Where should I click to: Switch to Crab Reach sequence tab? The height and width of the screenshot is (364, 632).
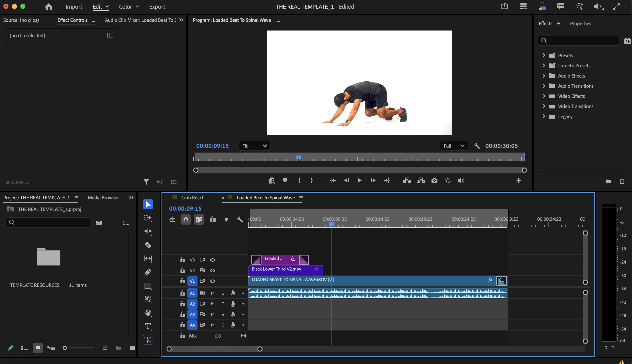(x=193, y=198)
